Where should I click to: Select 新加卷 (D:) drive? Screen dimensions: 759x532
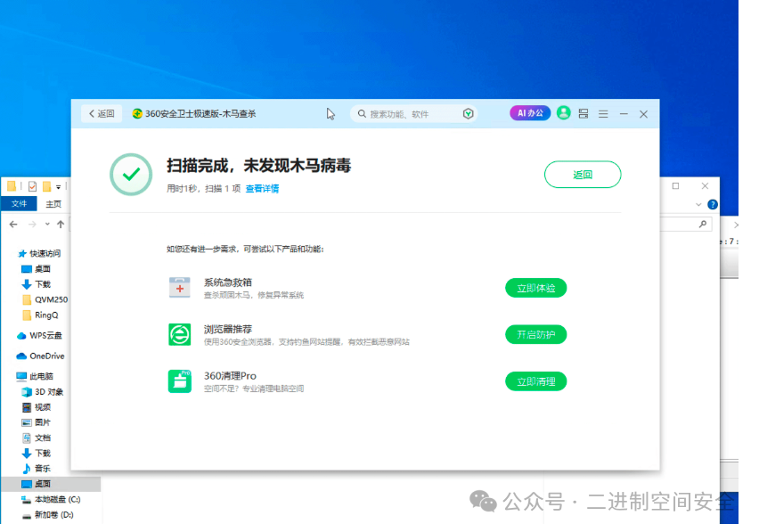click(x=48, y=514)
